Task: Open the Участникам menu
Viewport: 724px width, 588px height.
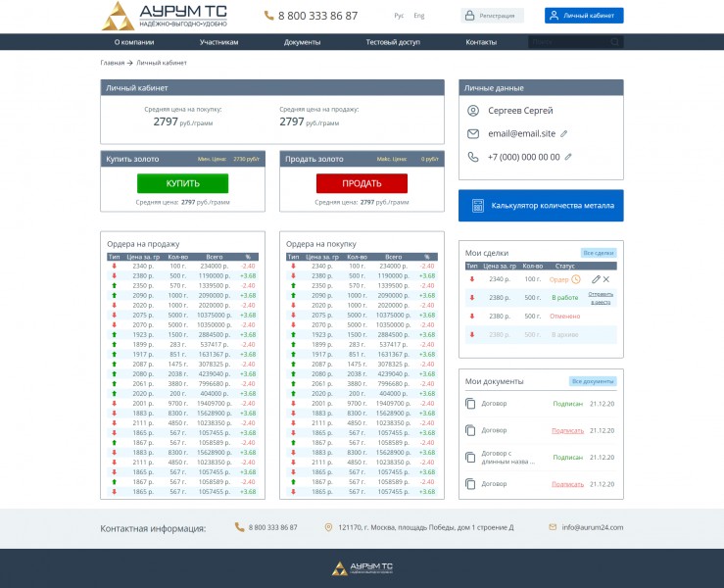Action: (218, 42)
